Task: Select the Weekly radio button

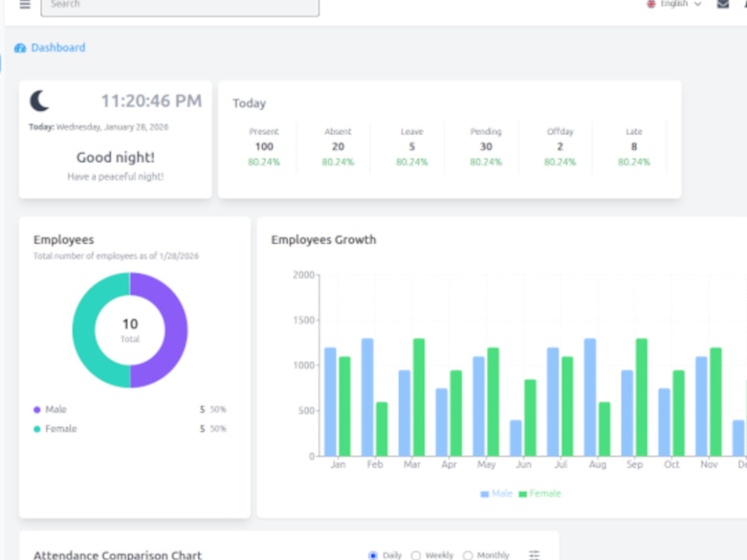Action: pos(416,556)
